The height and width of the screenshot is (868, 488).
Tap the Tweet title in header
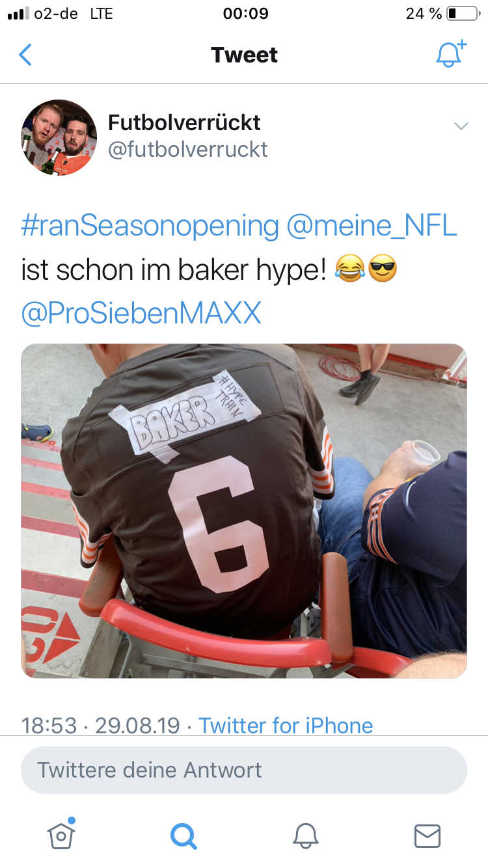pos(244,55)
